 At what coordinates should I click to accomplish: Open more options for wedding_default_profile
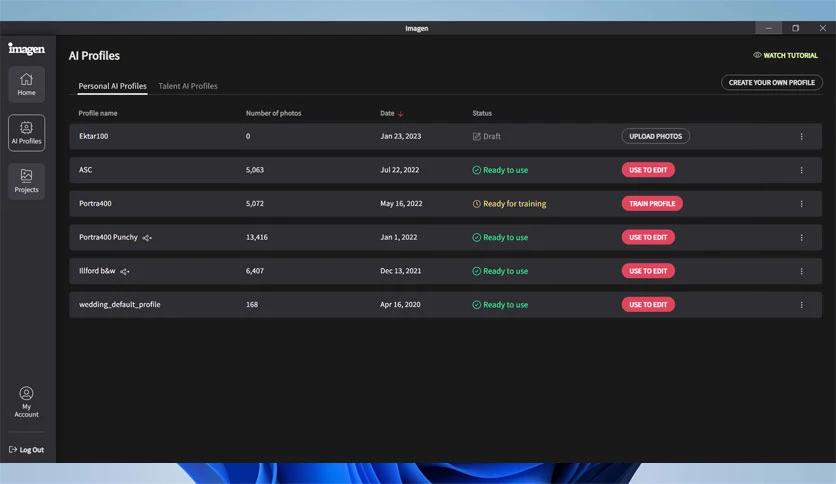pyautogui.click(x=801, y=304)
